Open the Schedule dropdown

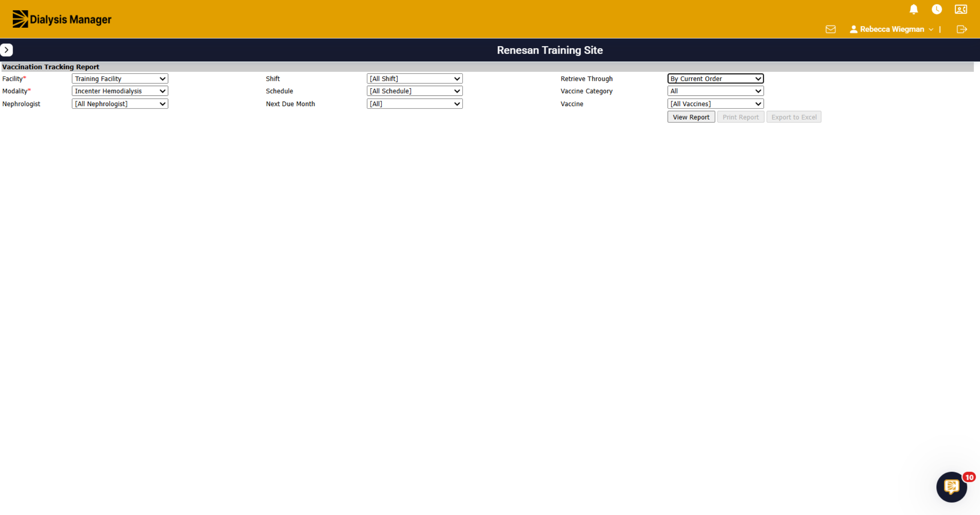pos(415,91)
